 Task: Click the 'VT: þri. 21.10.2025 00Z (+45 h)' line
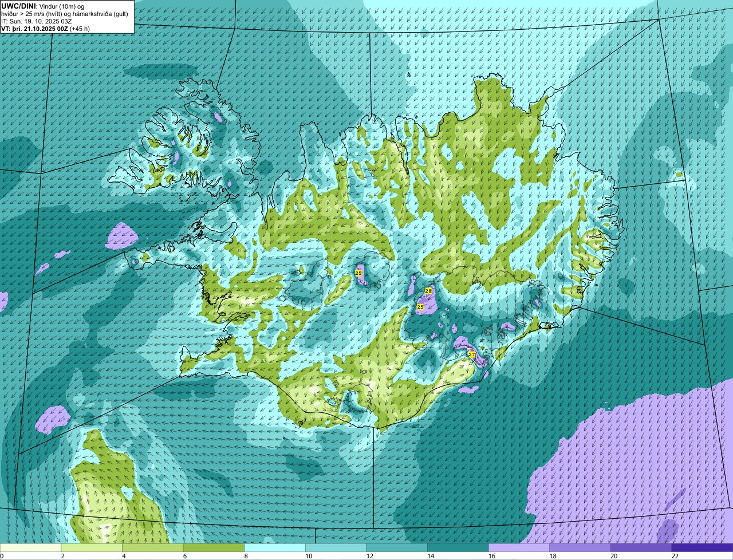45,28
